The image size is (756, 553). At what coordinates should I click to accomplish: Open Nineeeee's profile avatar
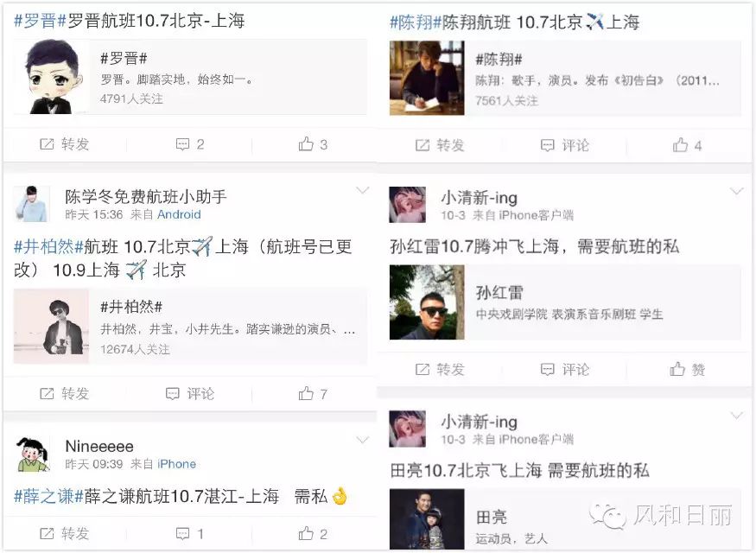(32, 454)
